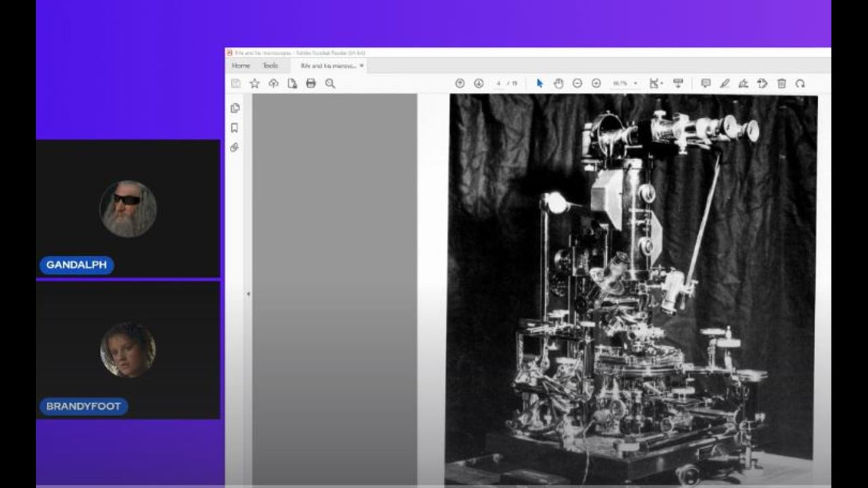Zoom in with the plus button

pos(596,83)
